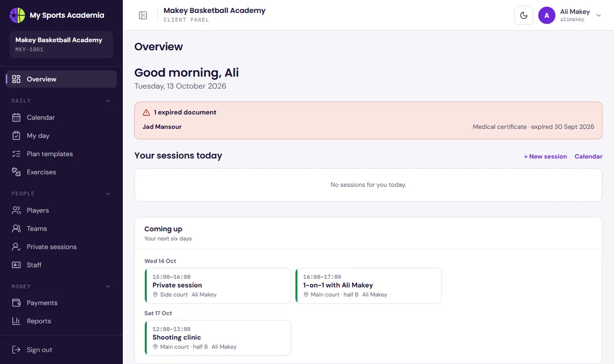Click the 'Sat 17 Oct' date label
Screen dimensions: 614x364
[158, 313]
